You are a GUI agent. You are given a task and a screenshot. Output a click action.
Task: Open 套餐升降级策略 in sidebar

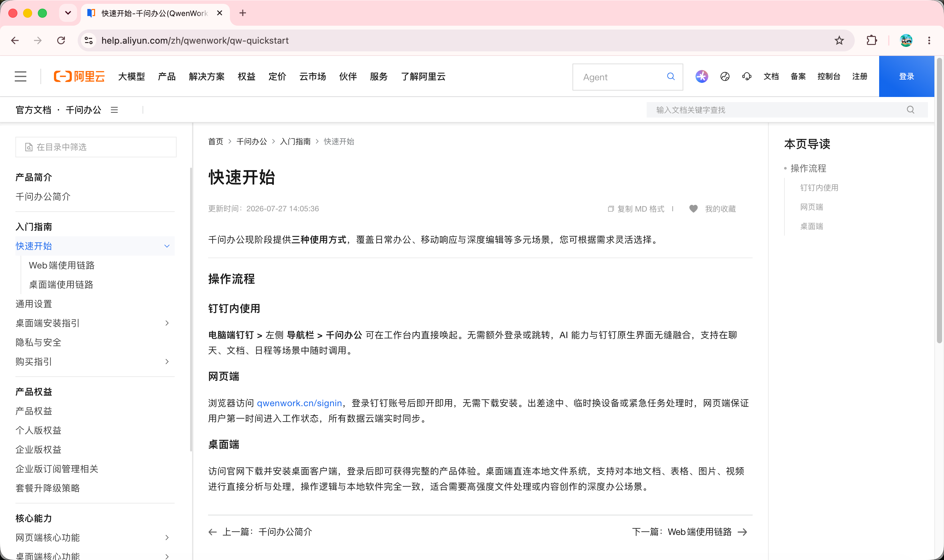[x=48, y=488]
